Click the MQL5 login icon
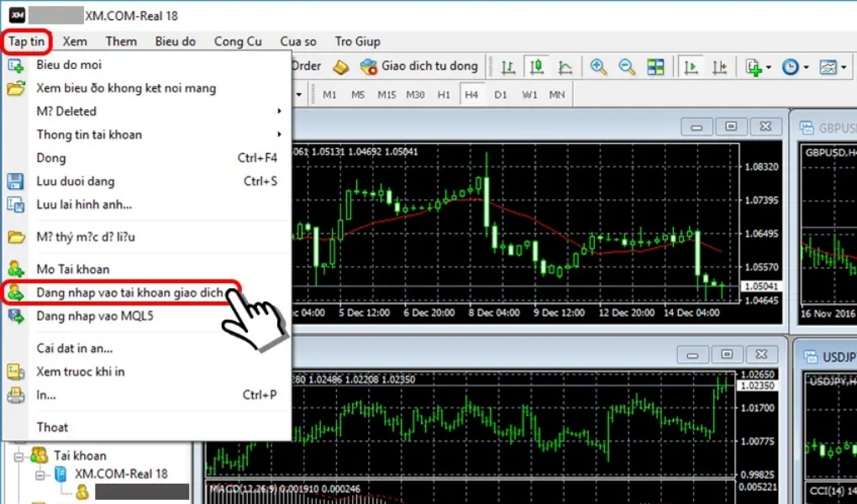The image size is (857, 504). point(15,317)
